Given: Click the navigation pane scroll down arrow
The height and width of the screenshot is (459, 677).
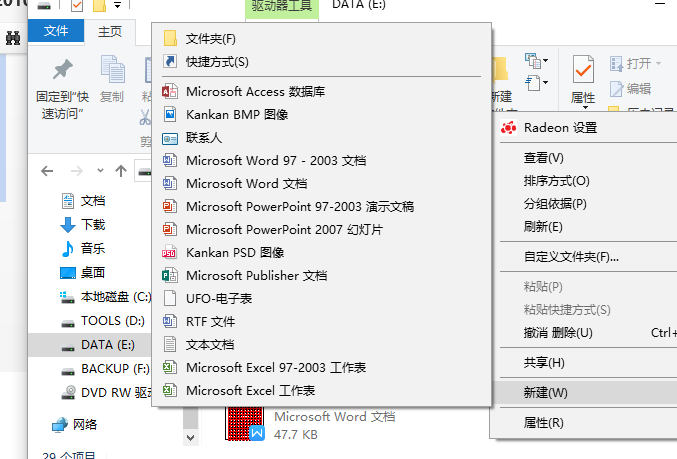Looking at the screenshot, I should [x=190, y=438].
